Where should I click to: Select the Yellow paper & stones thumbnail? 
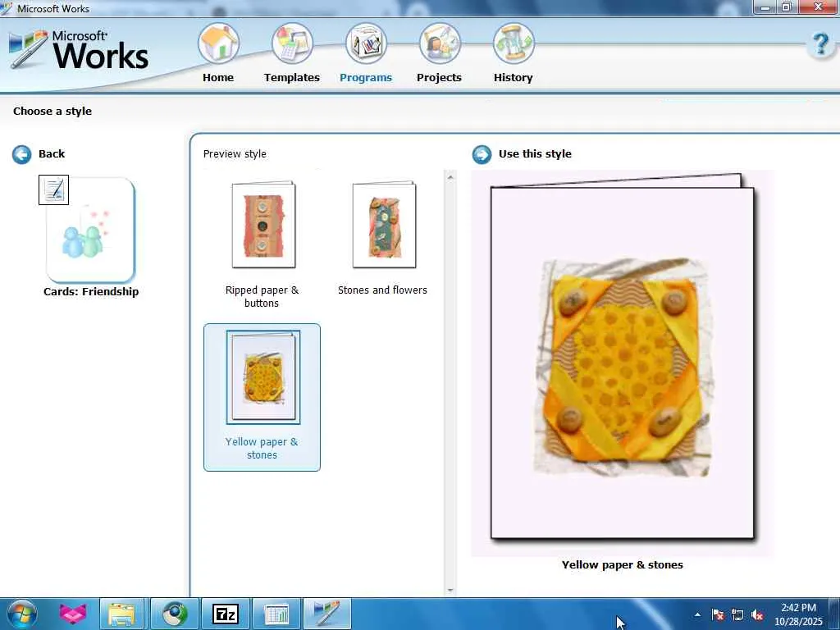[263, 377]
